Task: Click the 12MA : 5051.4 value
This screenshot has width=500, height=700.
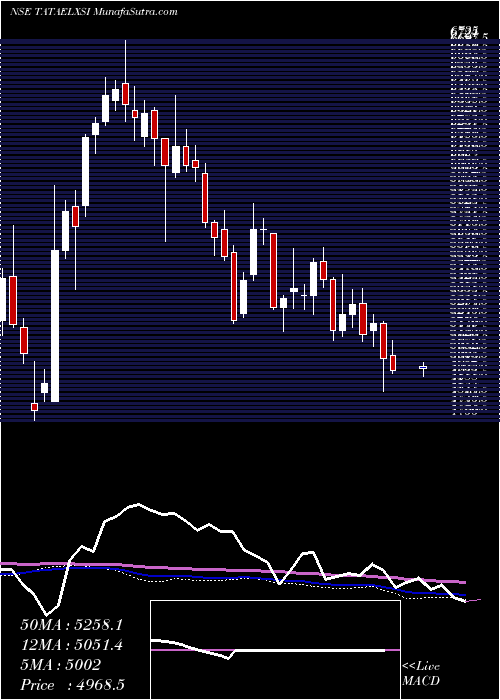Action: point(71,646)
